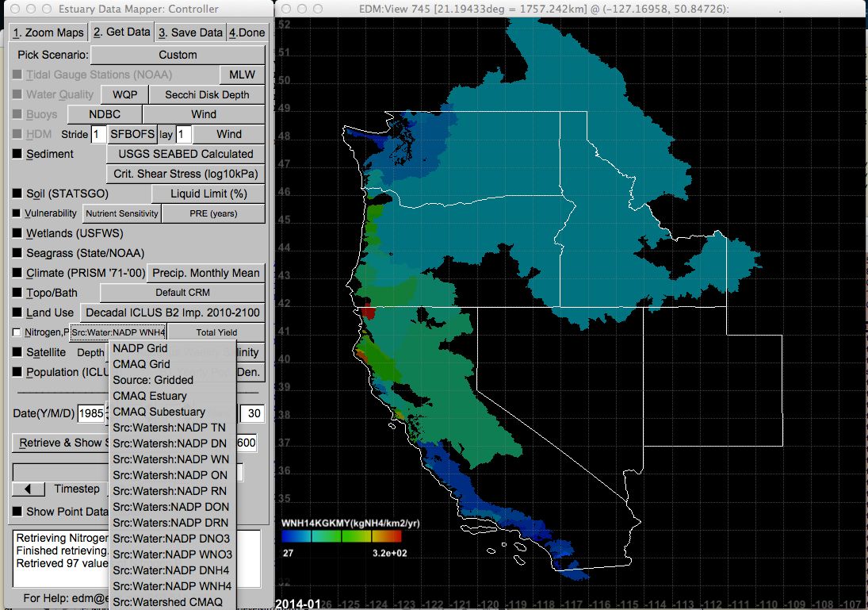
Task: Open the USGS SEABED Calculated dropdown
Action: point(185,154)
